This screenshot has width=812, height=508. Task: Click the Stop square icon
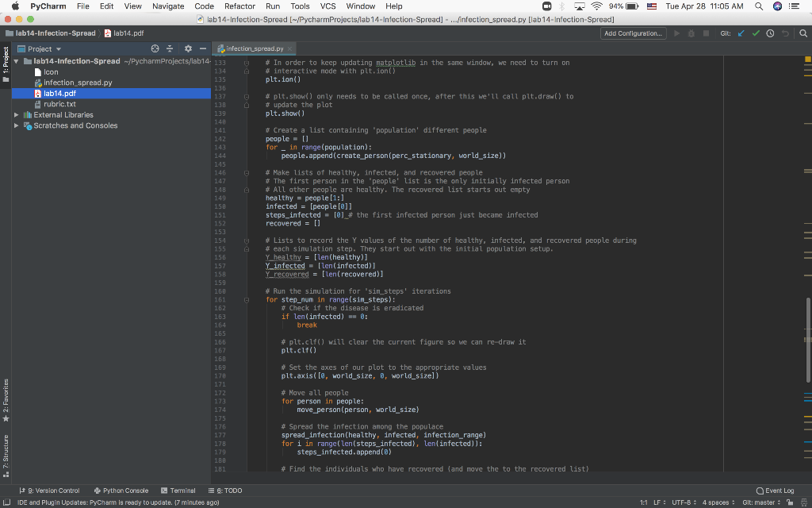(705, 33)
